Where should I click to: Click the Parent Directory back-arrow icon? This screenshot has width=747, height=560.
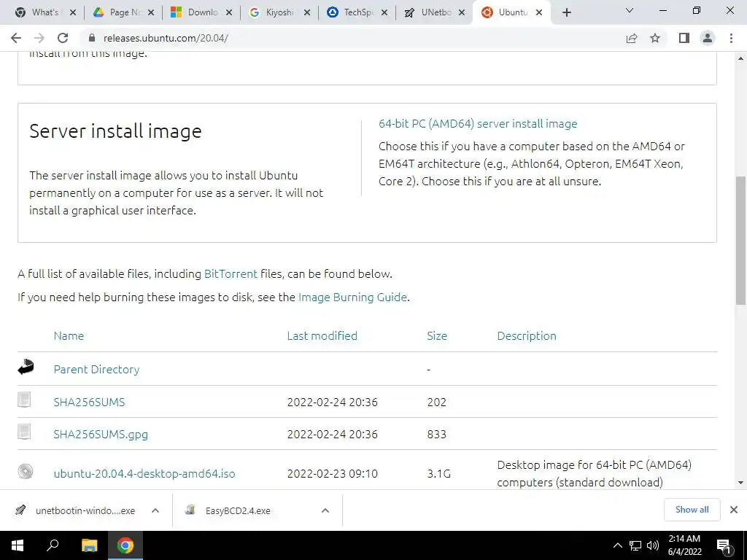[x=26, y=367]
